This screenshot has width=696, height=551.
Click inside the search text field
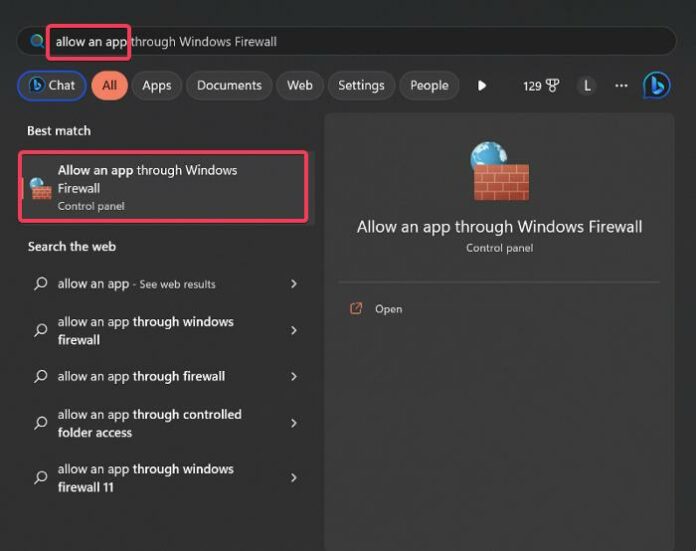point(400,42)
